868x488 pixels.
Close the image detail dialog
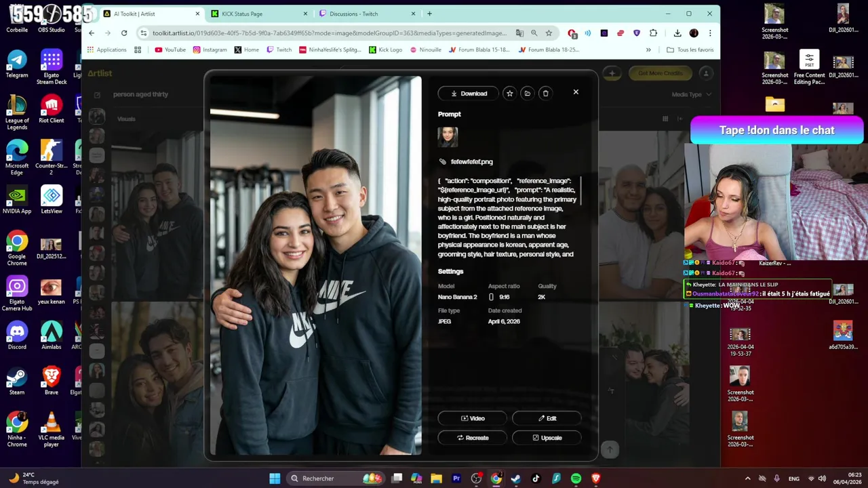576,92
